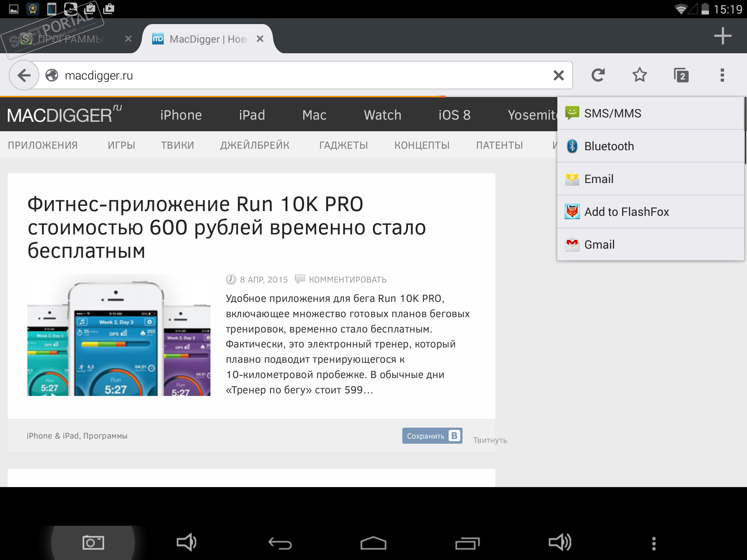Clear the address bar with X
This screenshot has width=747, height=560.
(x=558, y=75)
